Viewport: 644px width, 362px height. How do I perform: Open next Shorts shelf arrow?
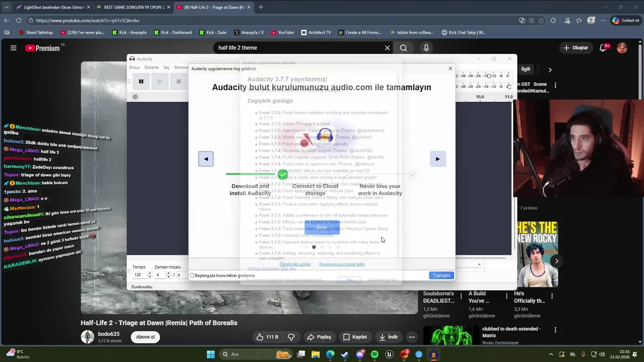click(x=556, y=260)
